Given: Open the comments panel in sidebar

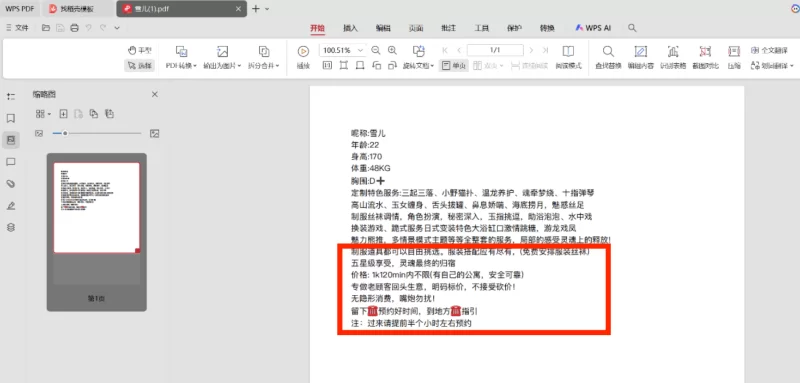Looking at the screenshot, I should pyautogui.click(x=11, y=162).
